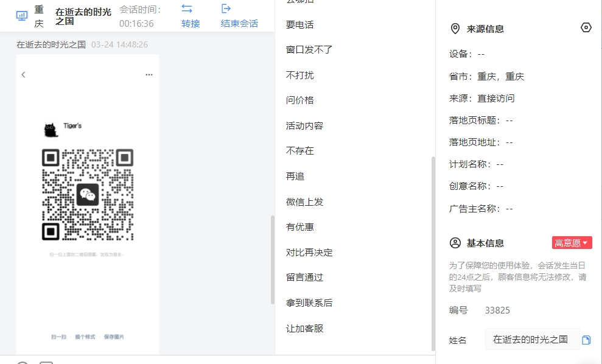602x364 pixels.
Task: Tap the back arrow in the QR image
Action: tap(23, 74)
